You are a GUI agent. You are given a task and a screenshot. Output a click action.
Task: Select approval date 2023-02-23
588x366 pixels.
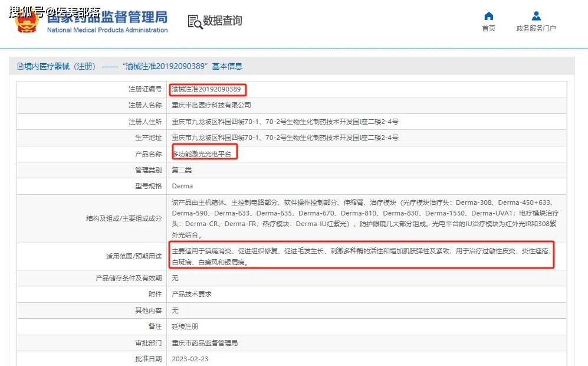coord(190,360)
